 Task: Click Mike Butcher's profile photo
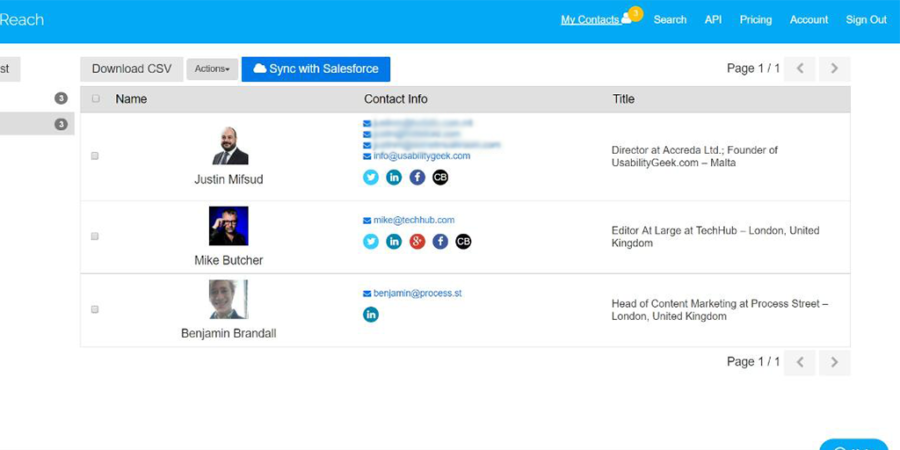point(228,226)
